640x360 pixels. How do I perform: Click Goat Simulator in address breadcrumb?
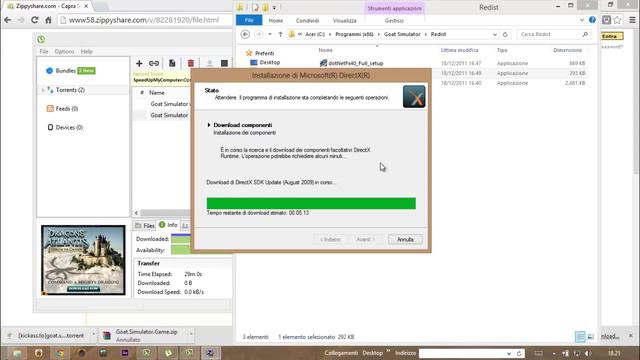pyautogui.click(x=402, y=34)
